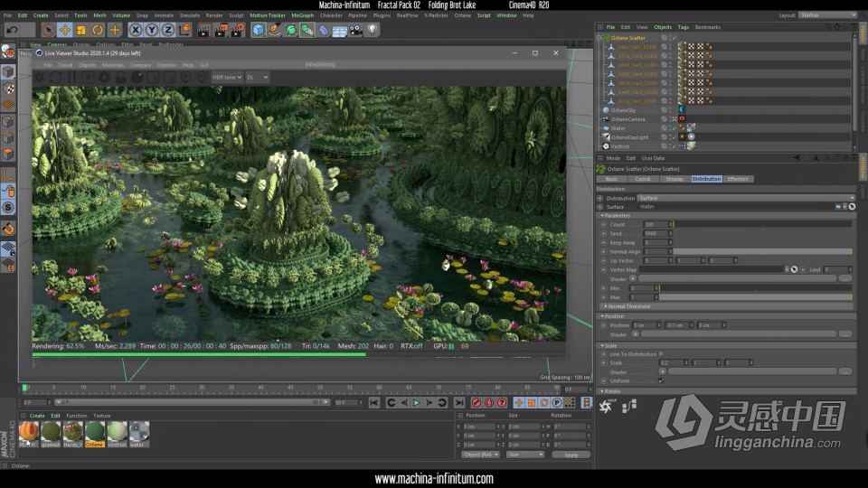Open the MoGraph menu

point(302,15)
